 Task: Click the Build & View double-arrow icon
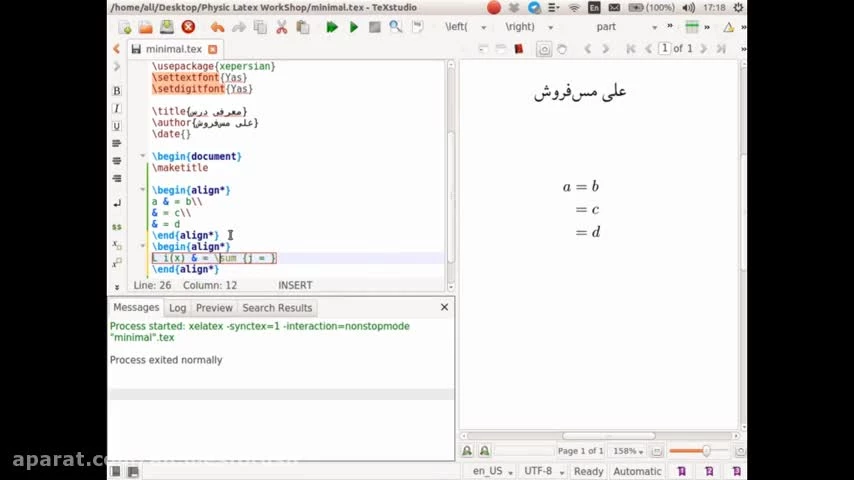[x=331, y=27]
